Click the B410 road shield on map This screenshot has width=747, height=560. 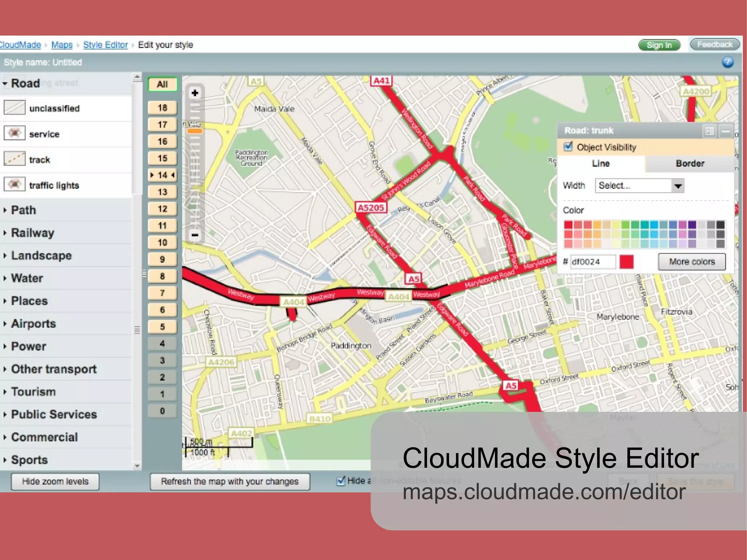pos(320,419)
